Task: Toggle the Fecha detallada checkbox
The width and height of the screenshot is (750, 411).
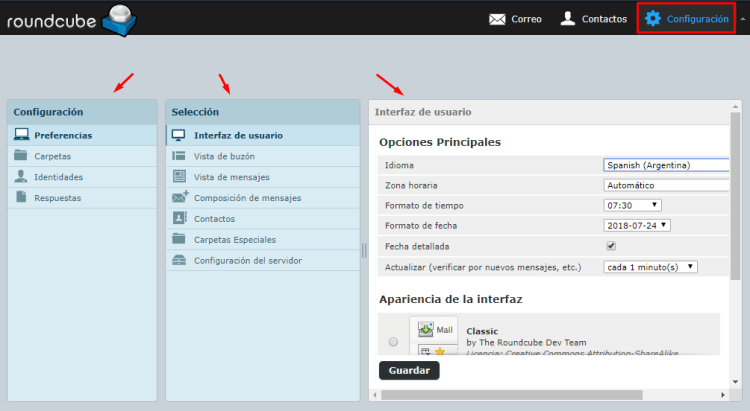Action: point(611,246)
